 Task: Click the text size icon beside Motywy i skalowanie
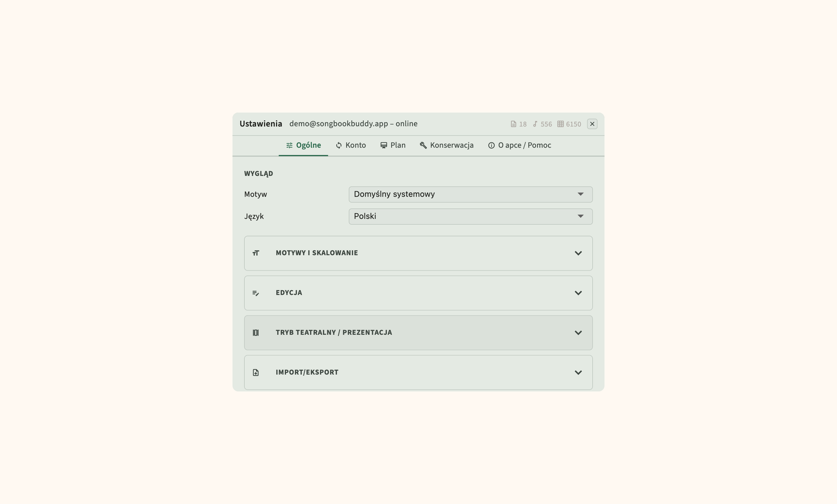point(256,253)
